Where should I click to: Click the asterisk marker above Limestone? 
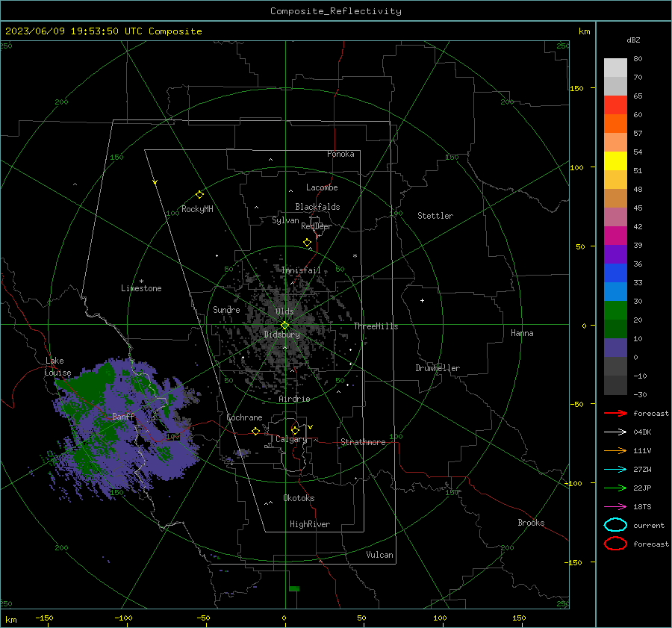141,282
